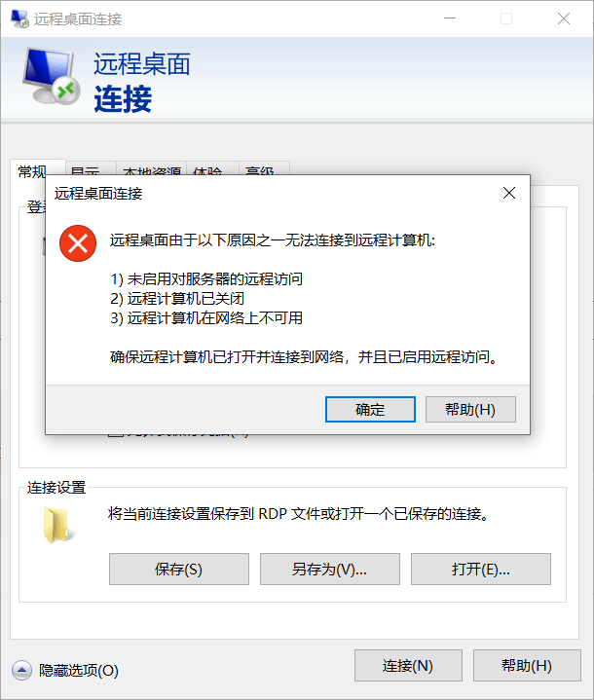Close the error dialog with its X
This screenshot has height=700, width=594.
(x=509, y=193)
